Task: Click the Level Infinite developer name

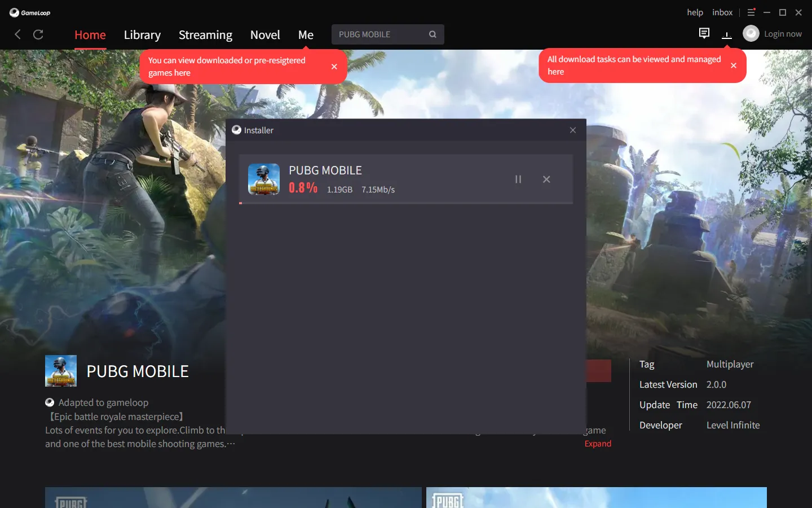Action: pyautogui.click(x=733, y=425)
